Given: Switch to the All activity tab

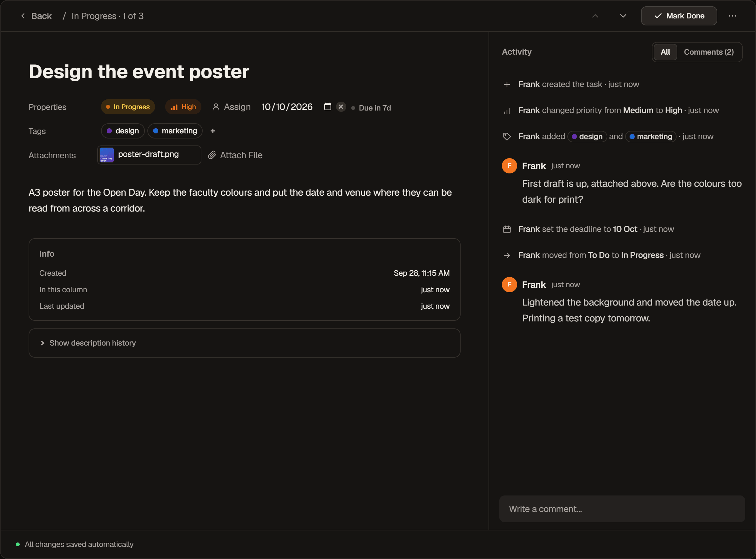Looking at the screenshot, I should coord(665,52).
